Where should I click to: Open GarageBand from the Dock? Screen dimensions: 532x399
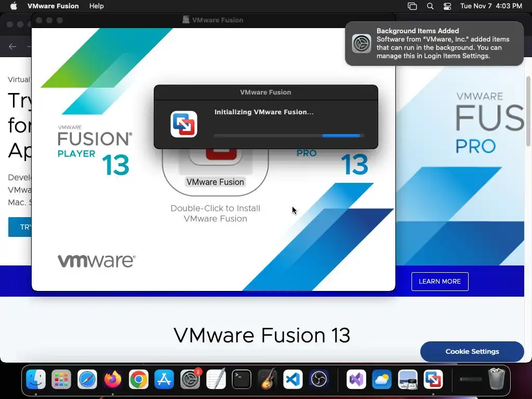268,379
